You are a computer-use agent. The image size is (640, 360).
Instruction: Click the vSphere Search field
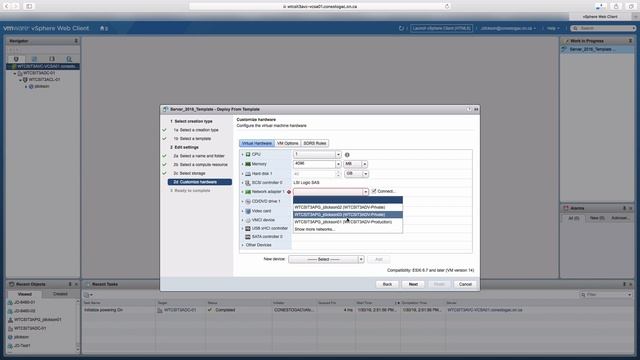(604, 28)
